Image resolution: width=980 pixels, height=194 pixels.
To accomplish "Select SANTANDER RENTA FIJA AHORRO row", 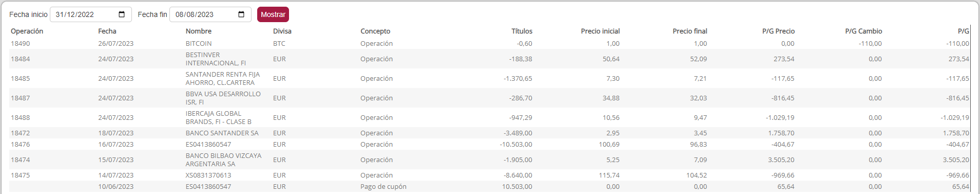I will point(490,78).
